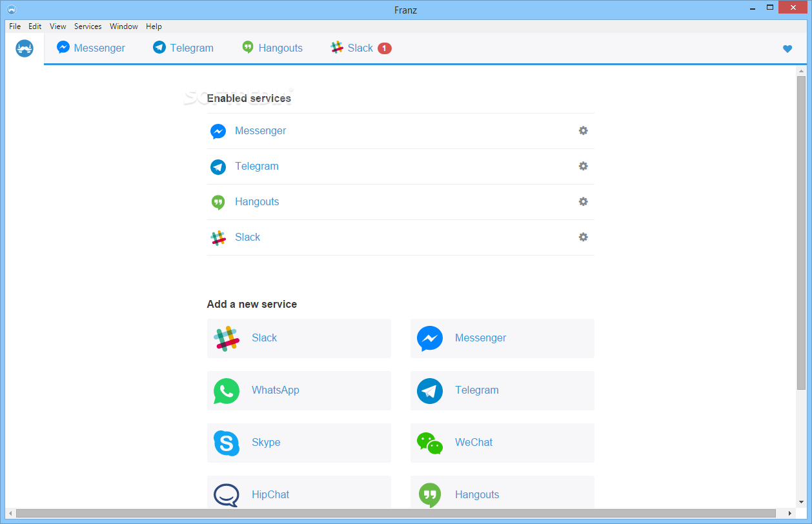Switch to the Telegram tab
The width and height of the screenshot is (812, 524).
[x=183, y=48]
